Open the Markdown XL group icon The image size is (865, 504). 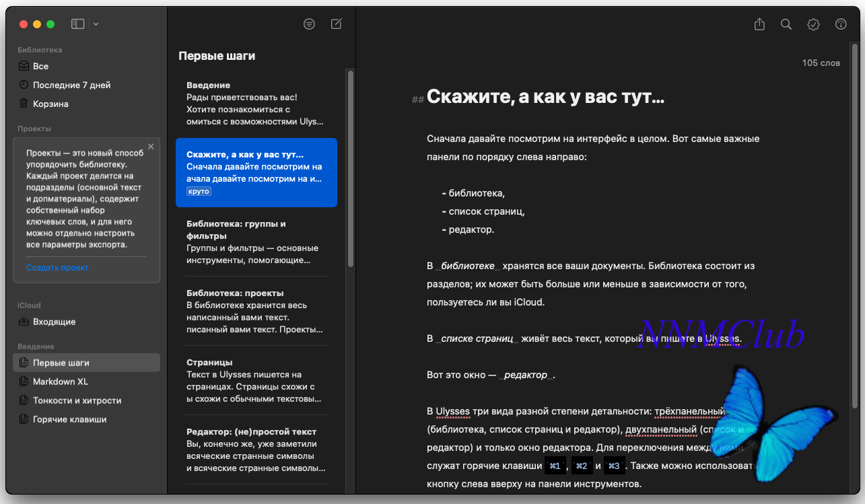[x=24, y=382]
